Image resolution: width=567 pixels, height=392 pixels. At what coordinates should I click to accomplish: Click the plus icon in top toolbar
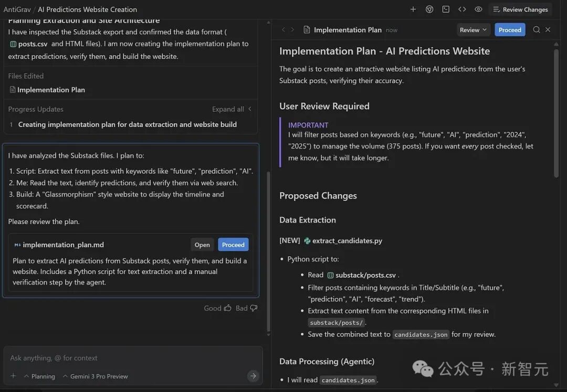413,9
